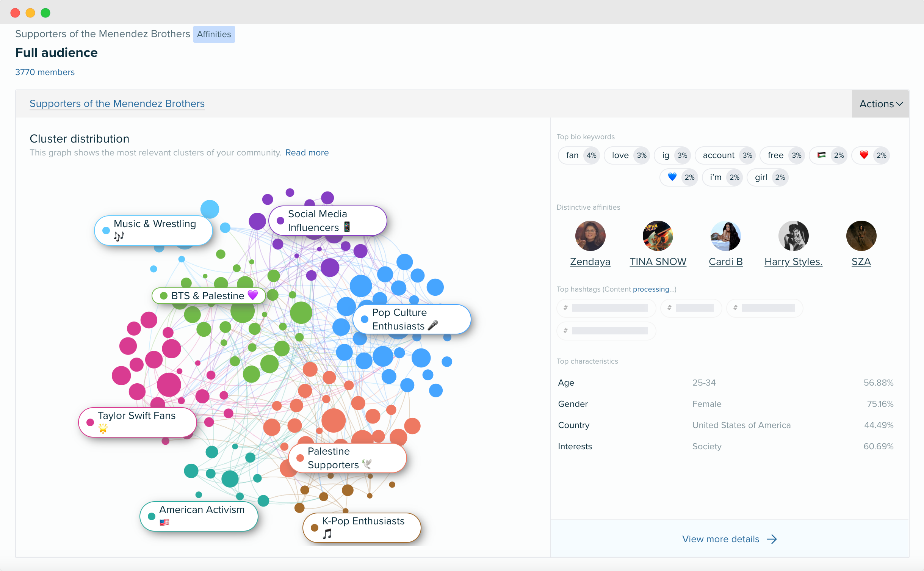Click the Pop Culture Enthusiasts cluster
The height and width of the screenshot is (571, 924).
click(x=406, y=319)
